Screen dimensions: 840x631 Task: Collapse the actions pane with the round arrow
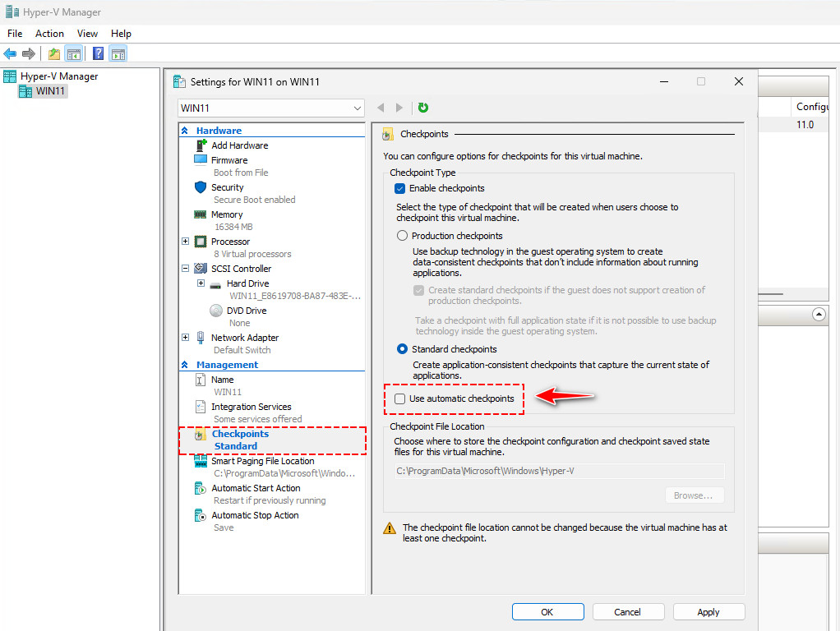coord(819,315)
